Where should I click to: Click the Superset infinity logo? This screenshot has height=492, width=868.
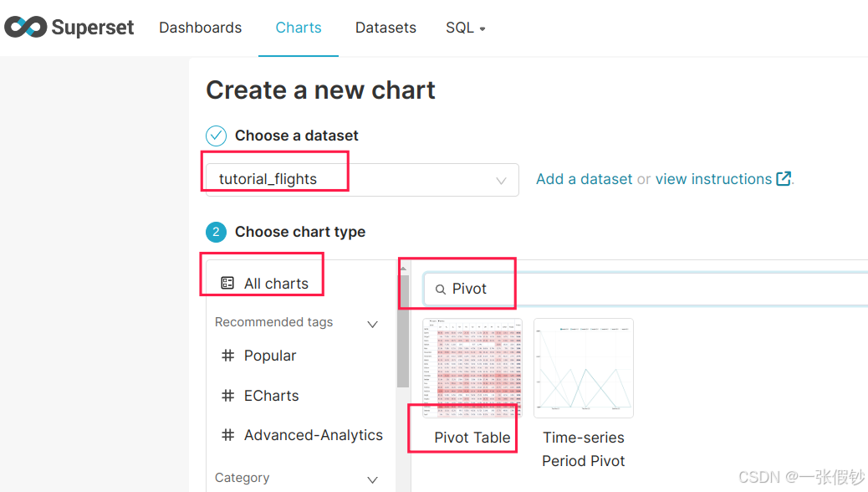click(x=26, y=28)
